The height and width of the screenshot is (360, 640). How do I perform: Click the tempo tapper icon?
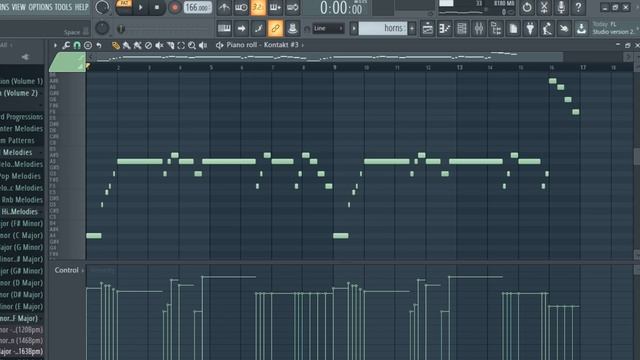click(x=547, y=29)
